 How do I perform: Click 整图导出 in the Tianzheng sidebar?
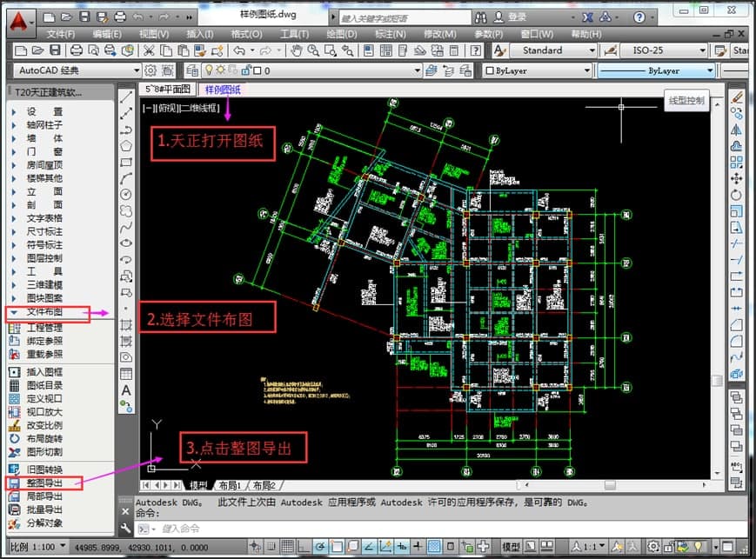click(x=43, y=482)
